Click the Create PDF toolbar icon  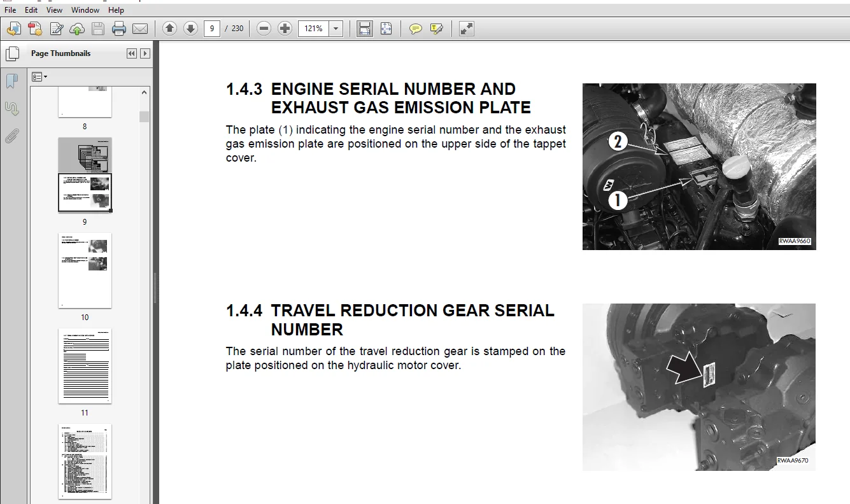[14, 29]
